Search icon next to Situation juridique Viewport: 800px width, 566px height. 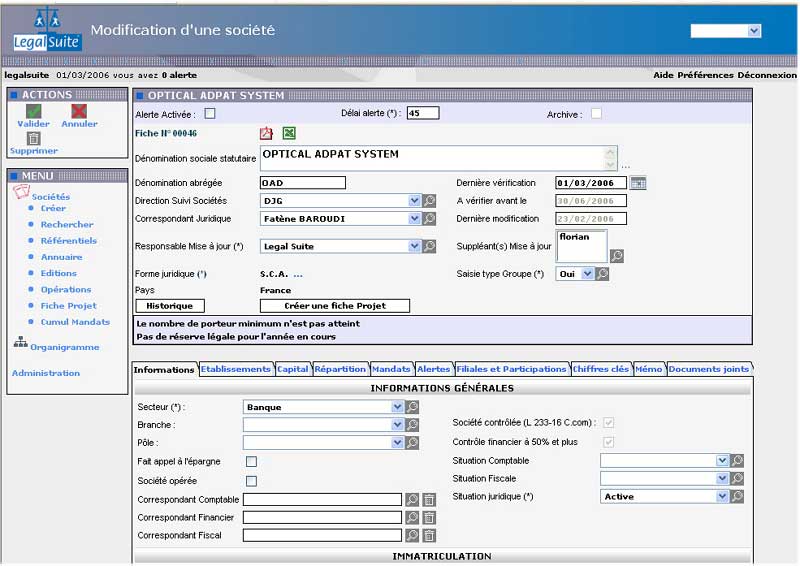(737, 496)
